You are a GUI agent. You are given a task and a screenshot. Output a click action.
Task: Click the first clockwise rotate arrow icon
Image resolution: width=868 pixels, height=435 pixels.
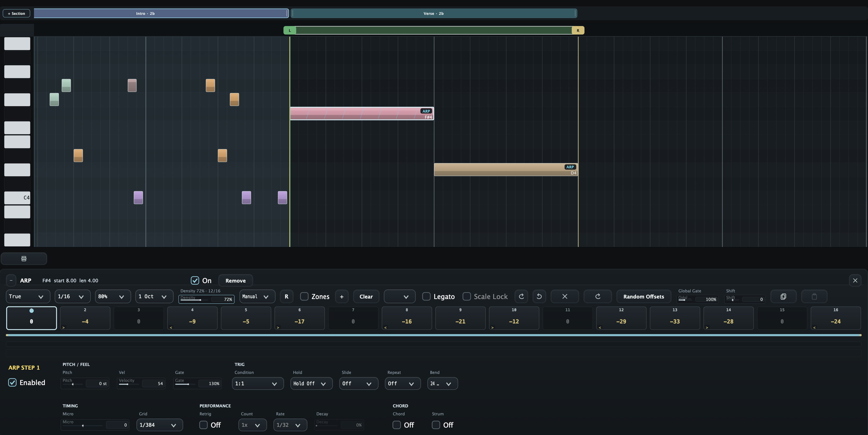pos(521,296)
